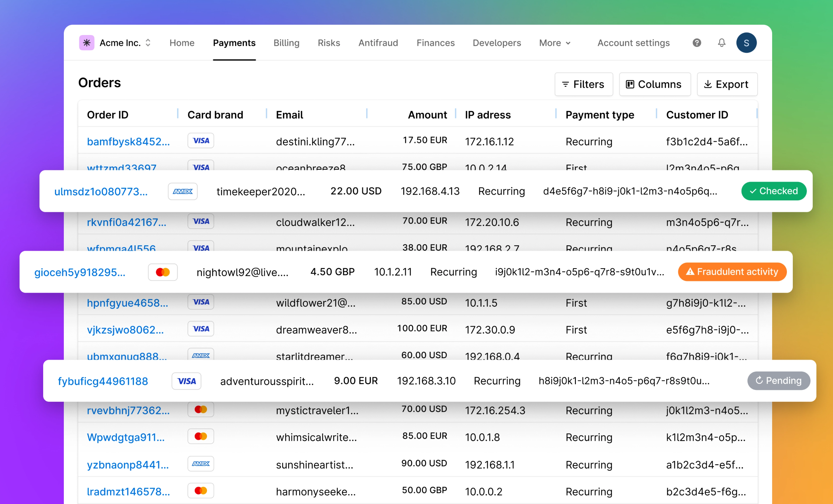Click Mastercard icon in lradmzt146578 row
This screenshot has width=833, height=504.
click(x=201, y=491)
